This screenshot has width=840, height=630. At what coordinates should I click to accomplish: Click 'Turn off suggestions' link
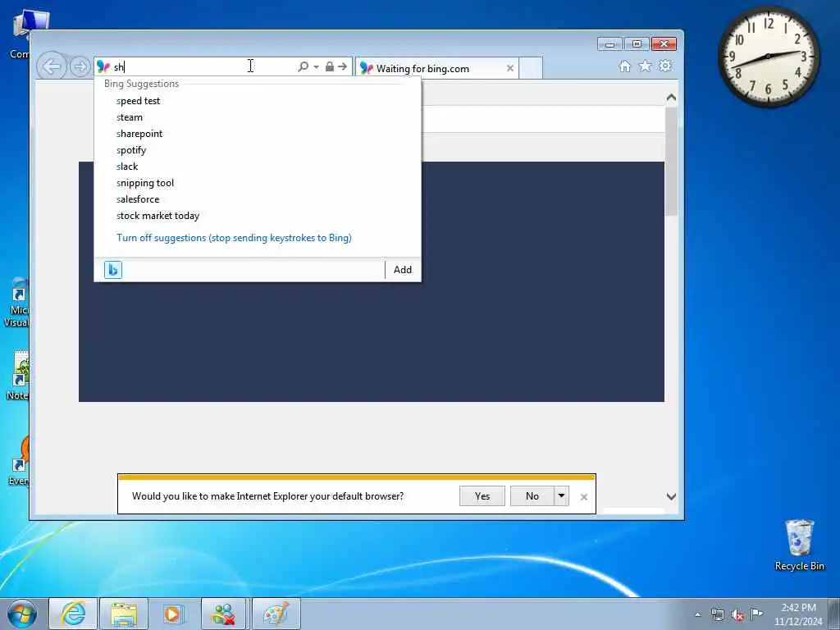(234, 238)
